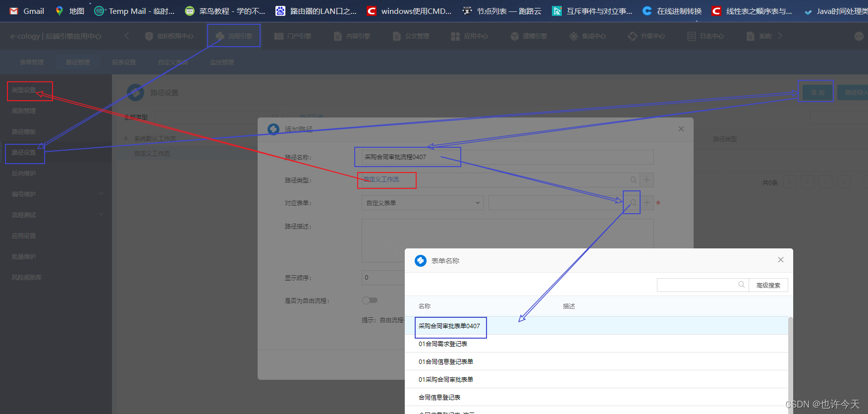Expand the 系统默认工作流 tree node
This screenshot has height=414, width=868.
126,139
